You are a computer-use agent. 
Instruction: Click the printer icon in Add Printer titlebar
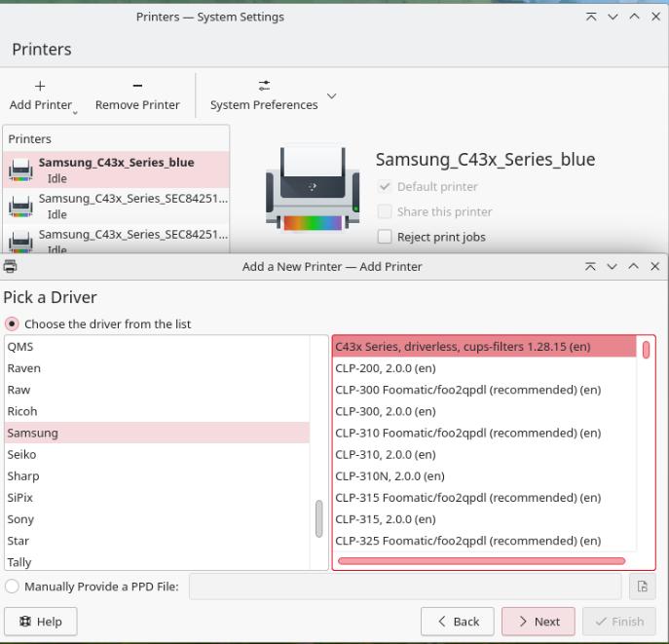pos(11,266)
